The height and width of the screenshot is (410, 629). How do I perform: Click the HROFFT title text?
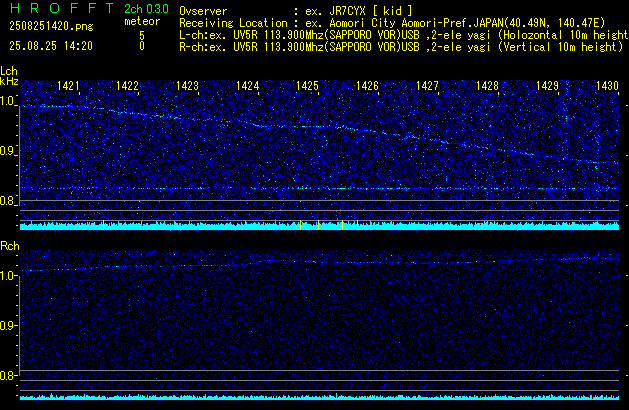pos(62,8)
